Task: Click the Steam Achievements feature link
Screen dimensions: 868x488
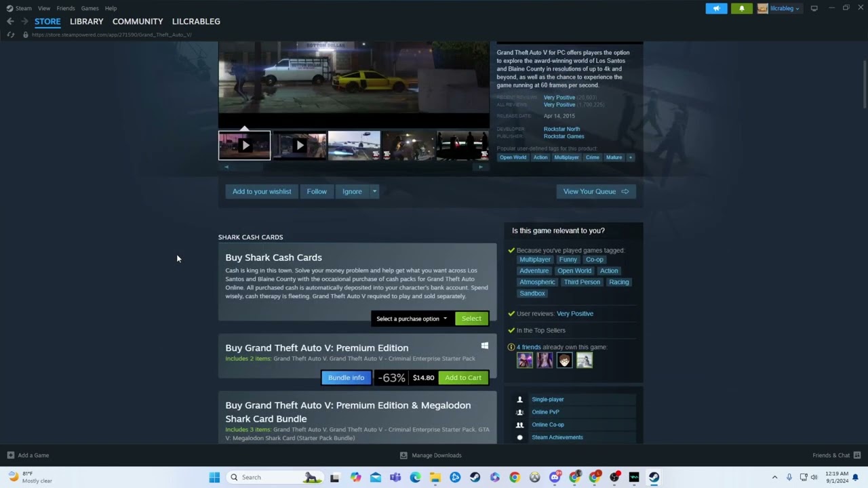Action: pyautogui.click(x=557, y=437)
